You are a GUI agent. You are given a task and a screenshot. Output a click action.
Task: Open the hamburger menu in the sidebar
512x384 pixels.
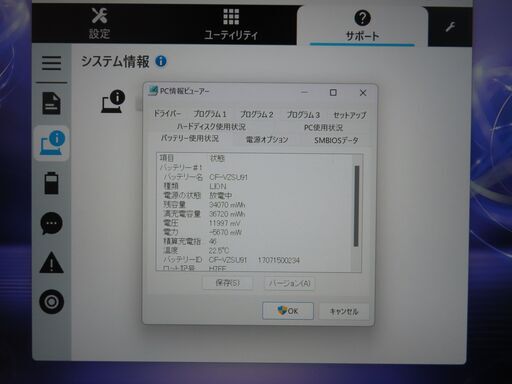51,63
